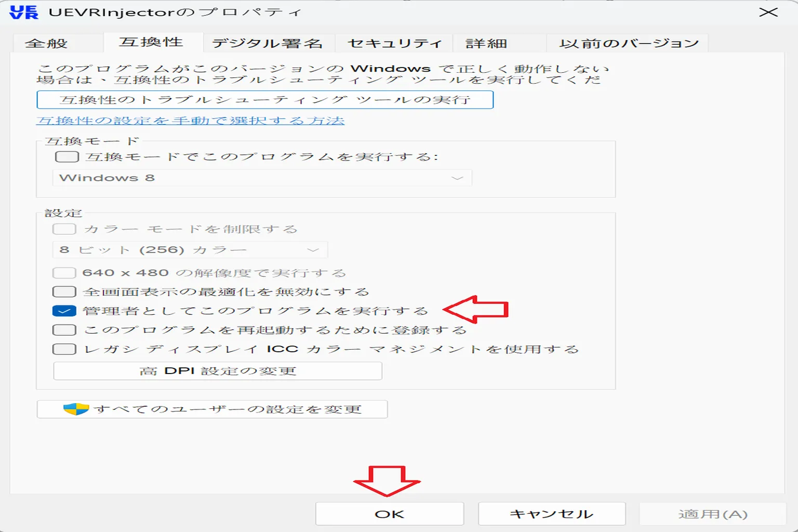Toggle カラー モードを制限する checkbox
798x532 pixels.
64,229
